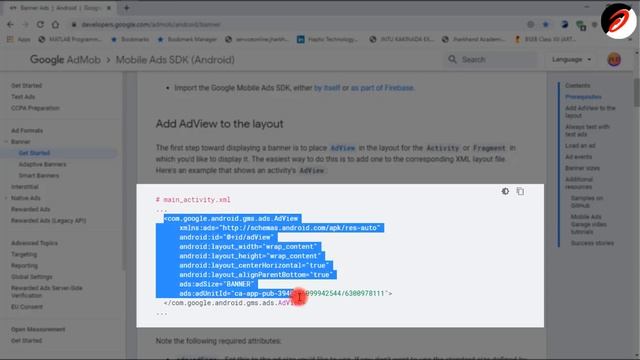640x360 pixels.
Task: Click the page vertical scrollbar thumb
Action: tap(637, 92)
